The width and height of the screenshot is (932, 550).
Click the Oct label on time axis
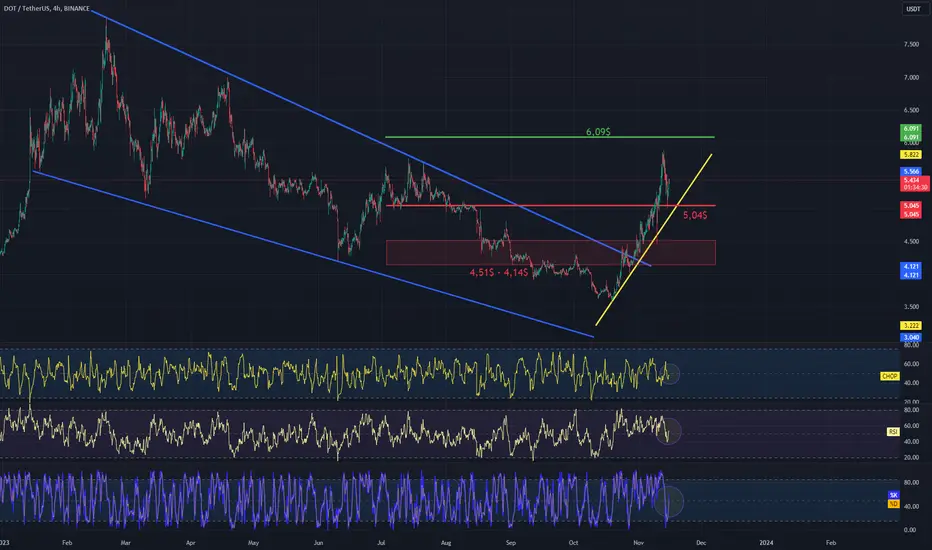click(573, 542)
